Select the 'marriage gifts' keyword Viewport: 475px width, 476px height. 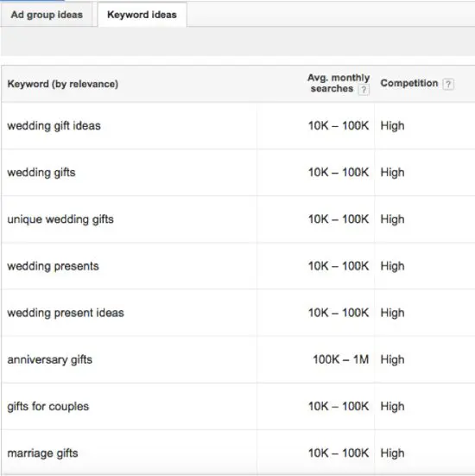(43, 453)
